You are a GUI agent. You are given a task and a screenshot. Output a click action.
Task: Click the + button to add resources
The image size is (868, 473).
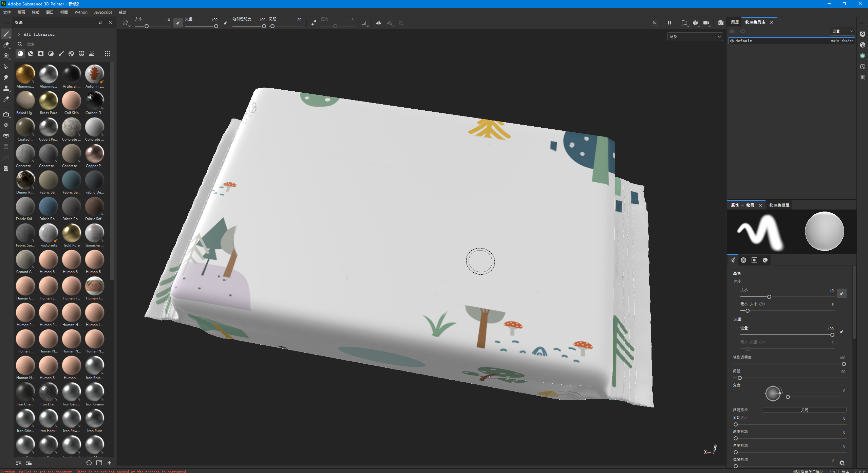coord(109,462)
